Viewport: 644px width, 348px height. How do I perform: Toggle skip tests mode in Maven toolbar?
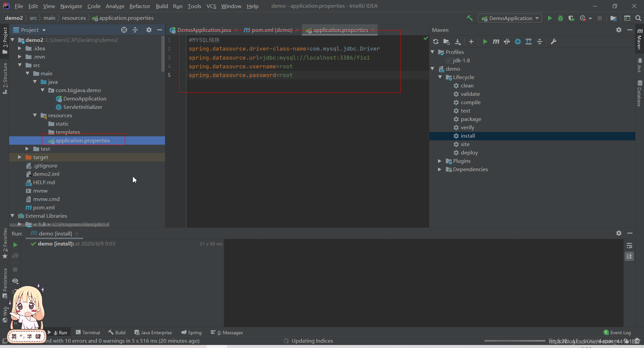click(x=507, y=42)
